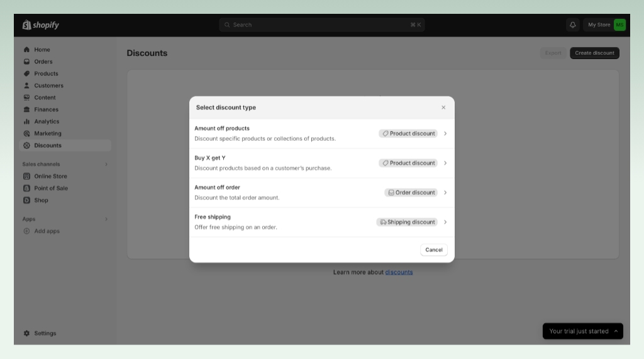Click the Shipping discount badge

click(407, 222)
